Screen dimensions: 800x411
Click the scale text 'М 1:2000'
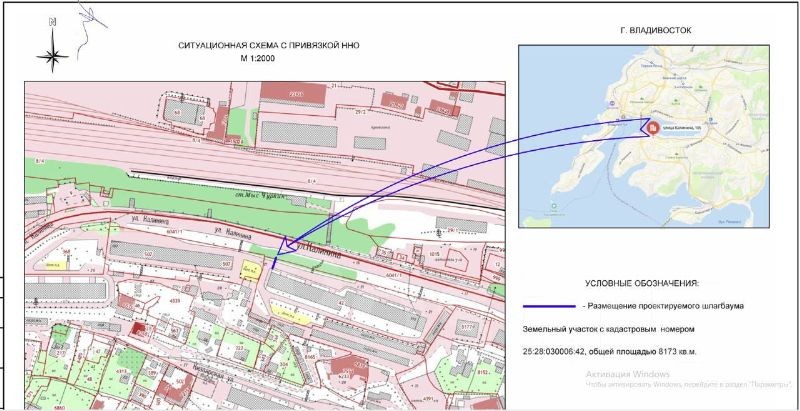(256, 60)
